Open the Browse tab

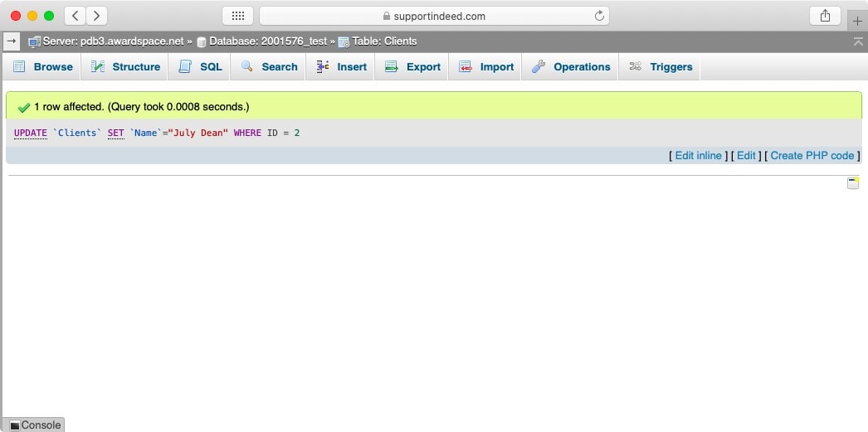[x=43, y=67]
